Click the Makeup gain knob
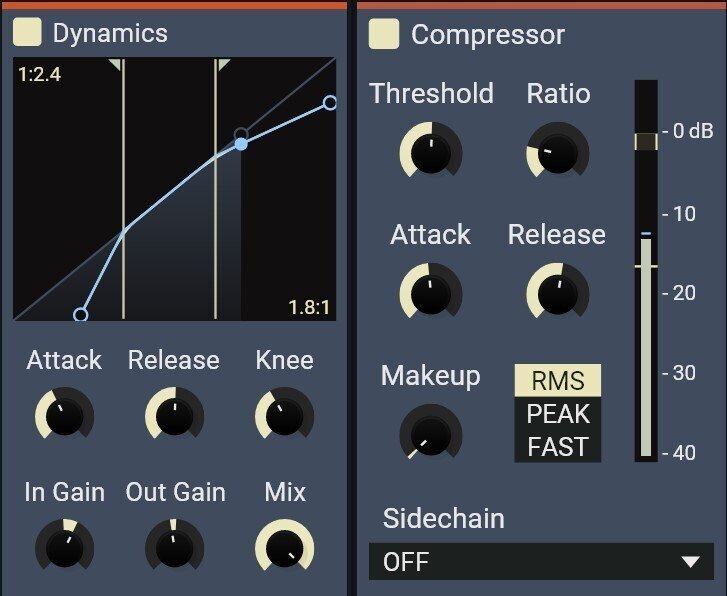The width and height of the screenshot is (727, 596). (431, 433)
